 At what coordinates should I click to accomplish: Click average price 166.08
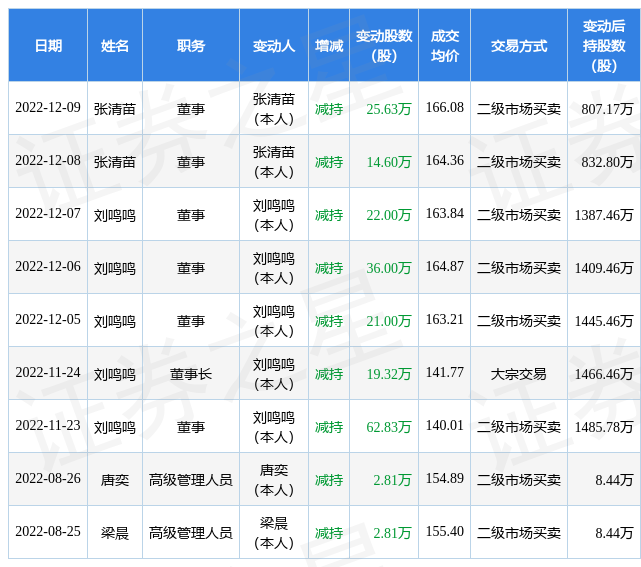444,108
